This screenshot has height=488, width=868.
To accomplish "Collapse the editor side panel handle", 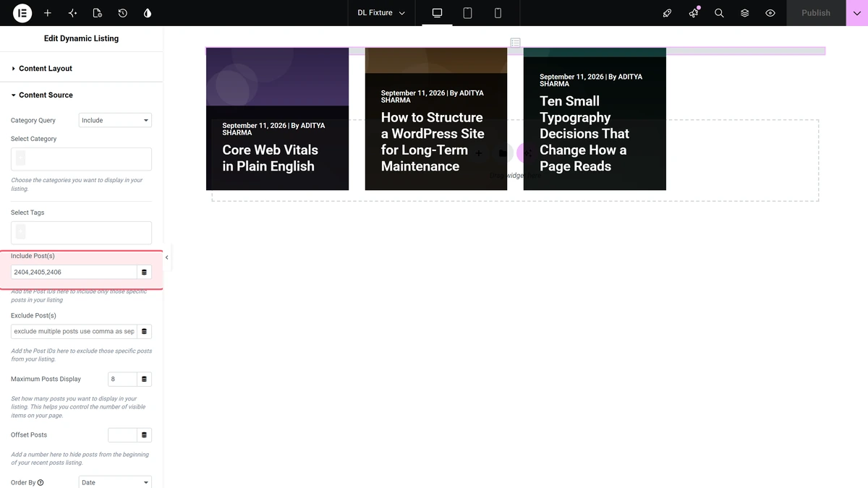I will [167, 257].
